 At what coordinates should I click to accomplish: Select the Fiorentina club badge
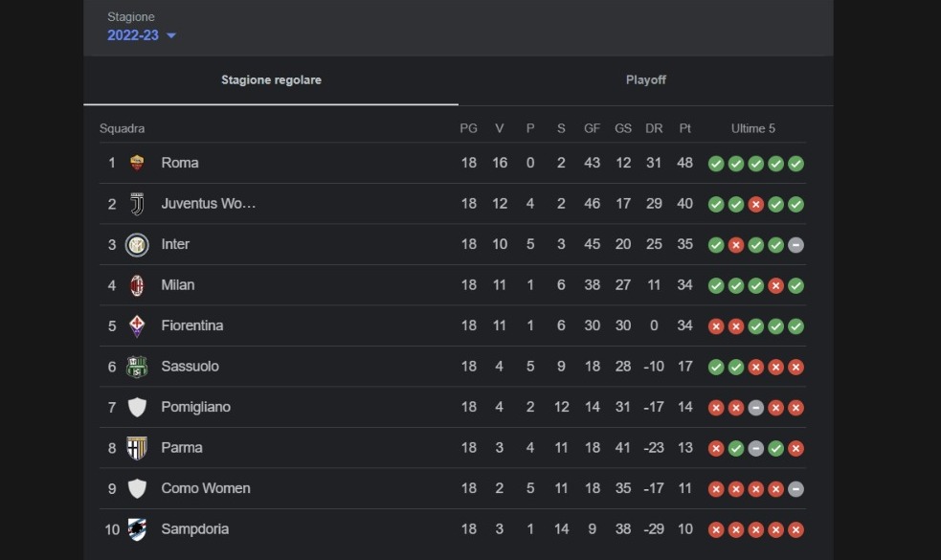coord(137,325)
